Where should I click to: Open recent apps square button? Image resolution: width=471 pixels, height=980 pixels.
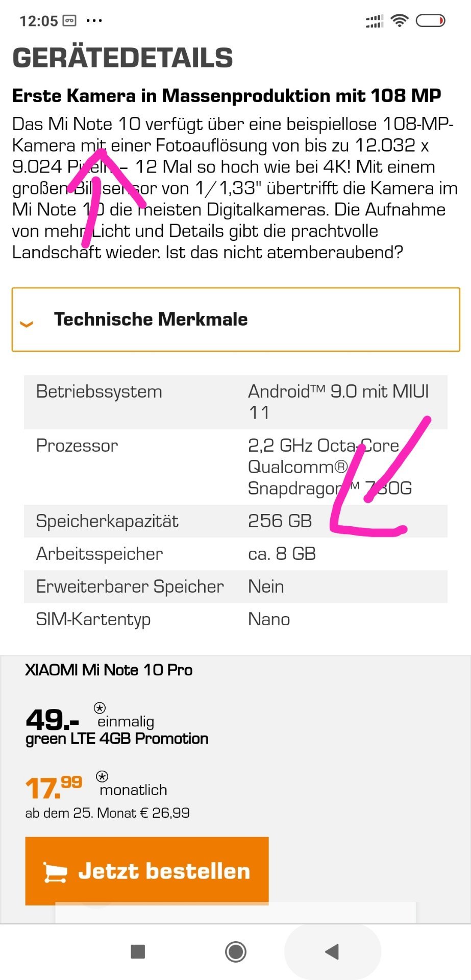click(x=138, y=951)
